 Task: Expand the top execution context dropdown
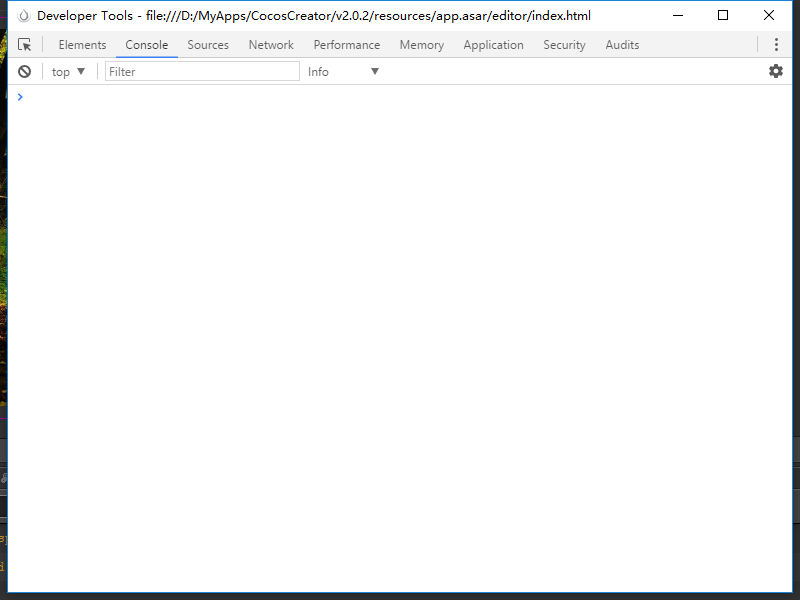68,71
